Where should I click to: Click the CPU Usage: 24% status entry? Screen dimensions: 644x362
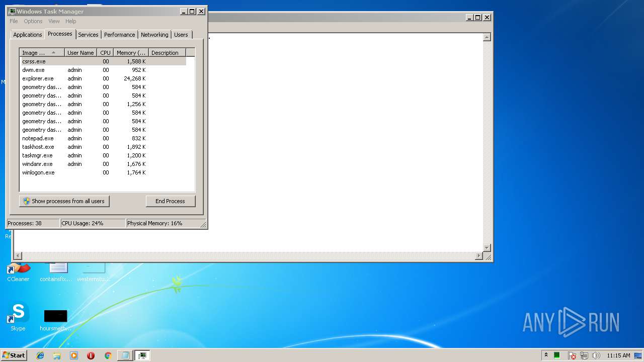pyautogui.click(x=93, y=223)
